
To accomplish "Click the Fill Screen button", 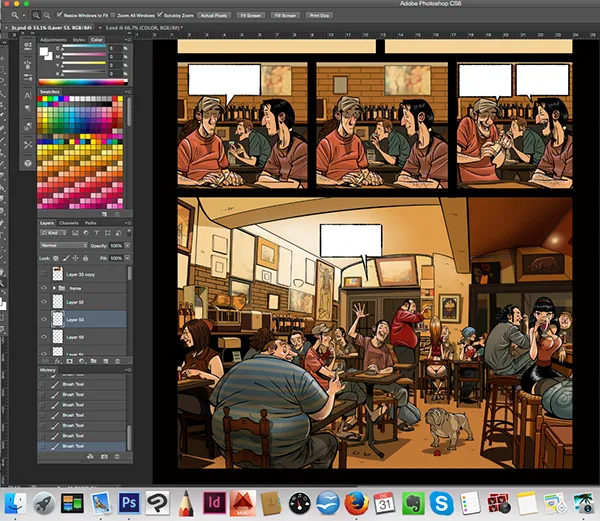I will (285, 15).
